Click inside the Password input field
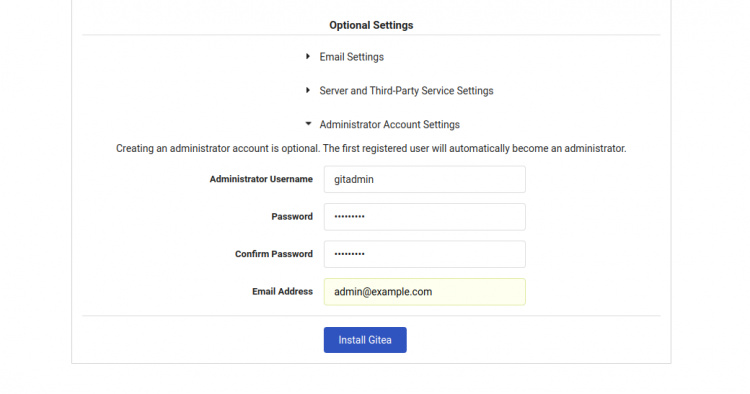Viewport: 750px width, 394px height. click(425, 217)
